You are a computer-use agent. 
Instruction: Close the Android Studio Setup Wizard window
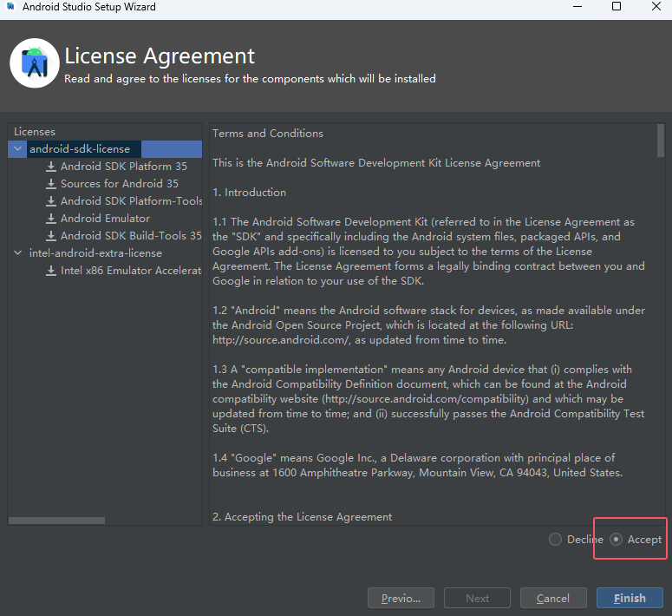point(656,6)
